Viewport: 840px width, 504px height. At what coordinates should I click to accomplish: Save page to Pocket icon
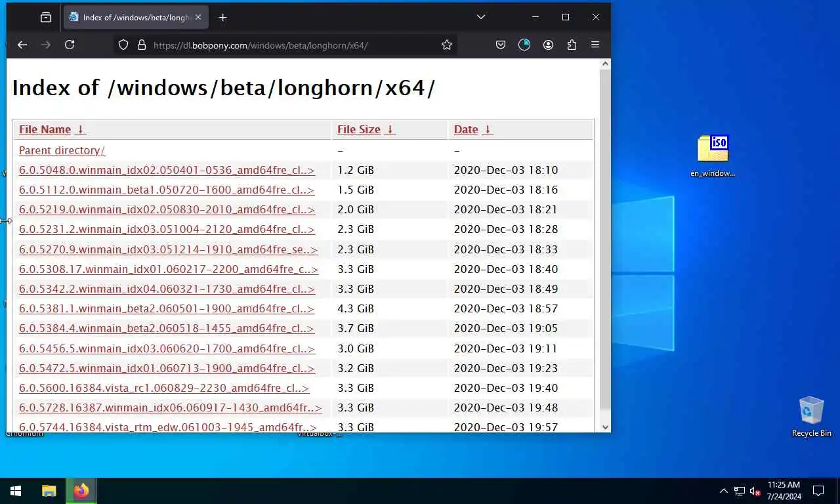point(501,45)
